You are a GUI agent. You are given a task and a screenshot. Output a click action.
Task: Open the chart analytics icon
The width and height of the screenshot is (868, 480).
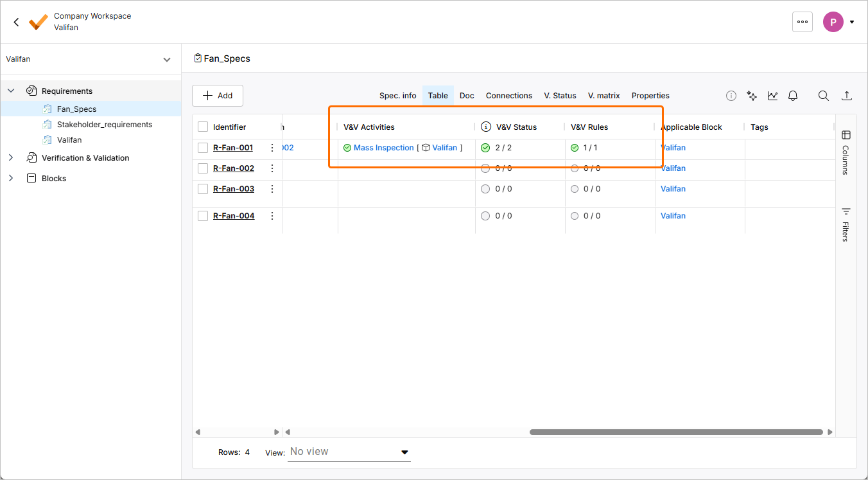click(772, 96)
